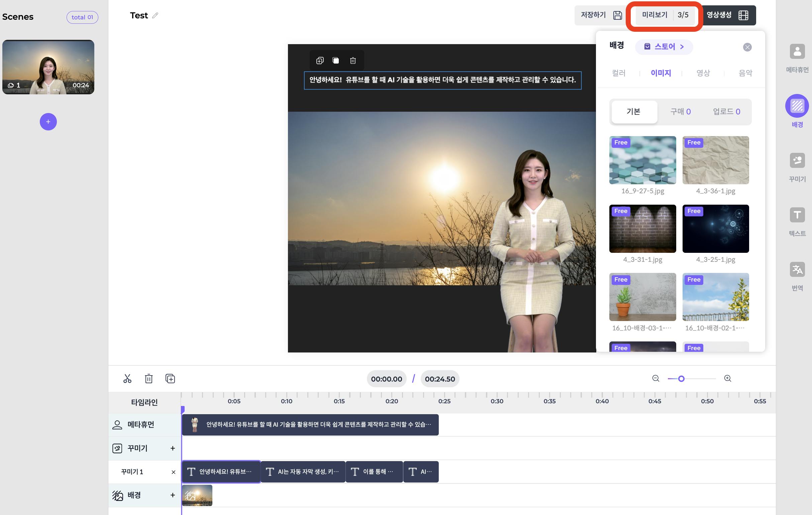Screen dimensions: 812x515
Task: Select text clip 안녕하세요! 유튜브
Action: (221, 472)
